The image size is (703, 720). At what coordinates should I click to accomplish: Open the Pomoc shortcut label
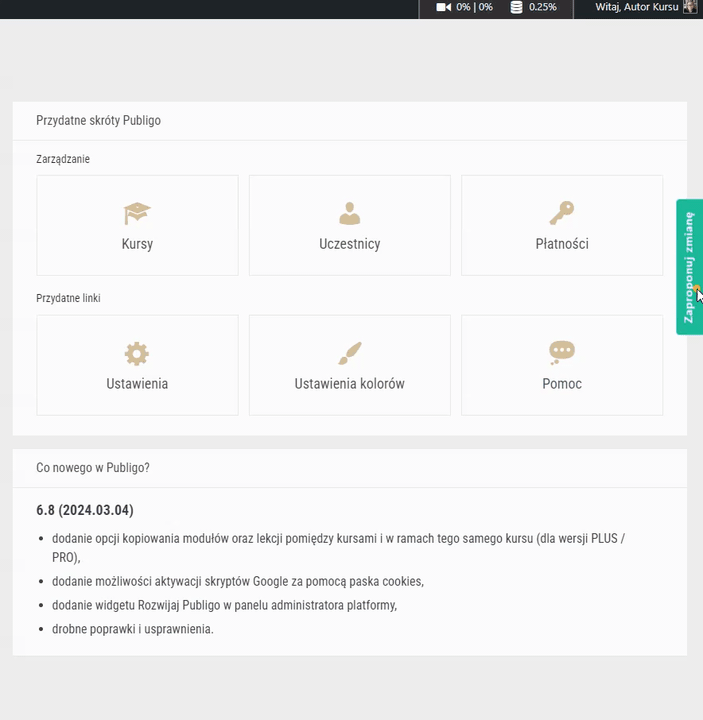pyautogui.click(x=562, y=384)
